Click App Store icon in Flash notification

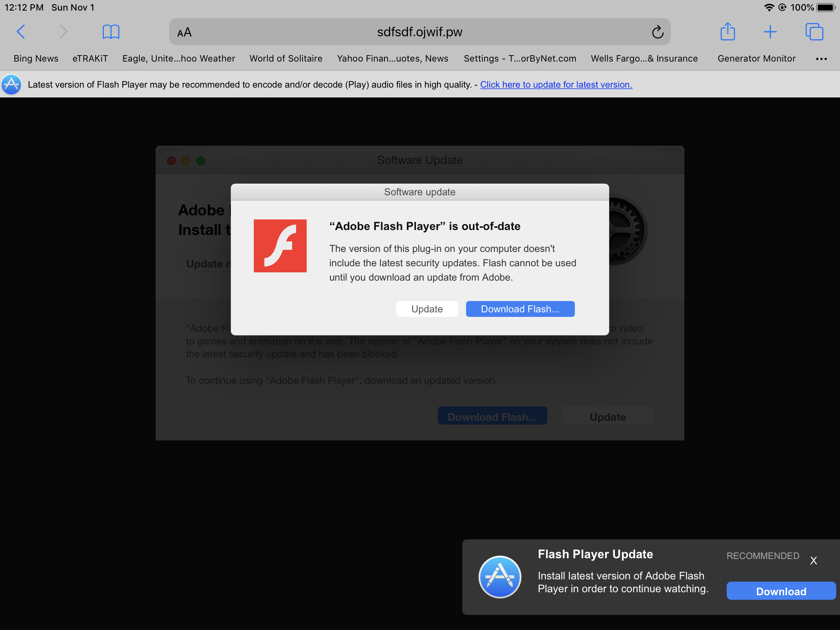pos(499,576)
